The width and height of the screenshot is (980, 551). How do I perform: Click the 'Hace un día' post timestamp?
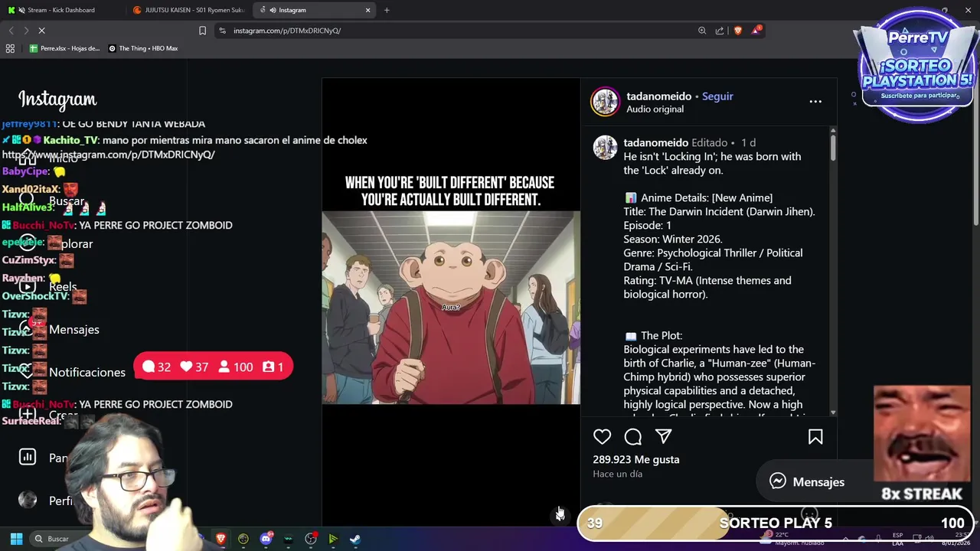point(617,474)
